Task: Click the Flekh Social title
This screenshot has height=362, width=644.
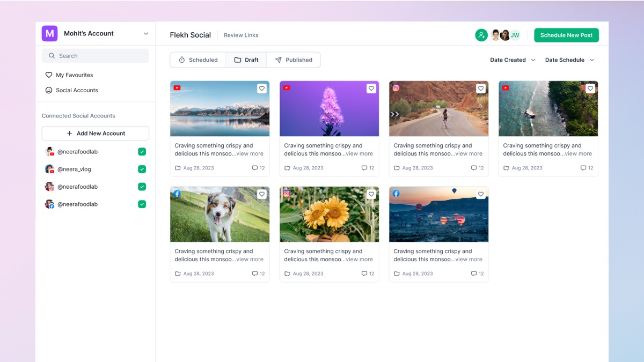Action: click(x=191, y=35)
